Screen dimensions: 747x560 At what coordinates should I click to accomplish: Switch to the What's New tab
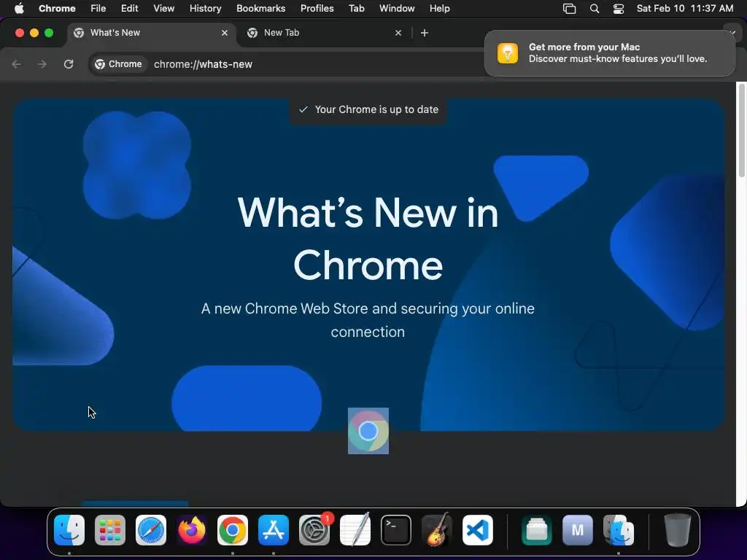point(150,33)
